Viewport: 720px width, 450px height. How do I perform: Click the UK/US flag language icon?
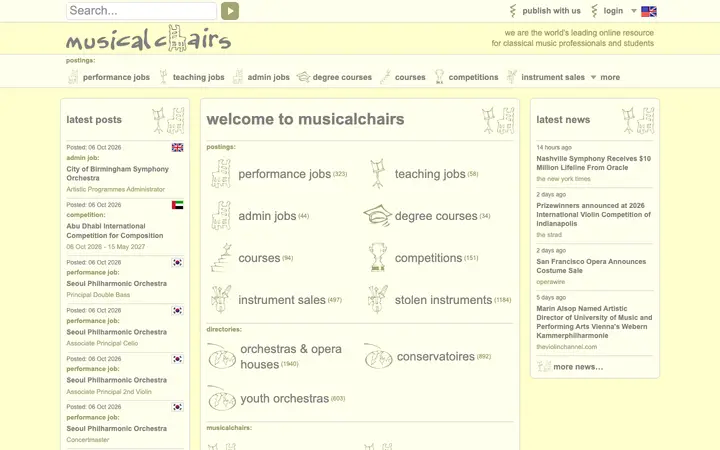pyautogui.click(x=649, y=11)
